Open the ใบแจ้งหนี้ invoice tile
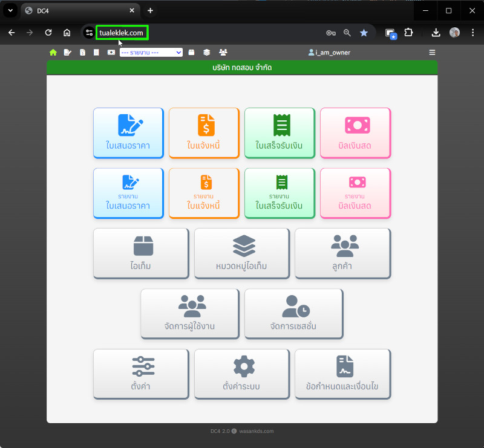Viewport: 484px width, 448px height. [204, 132]
